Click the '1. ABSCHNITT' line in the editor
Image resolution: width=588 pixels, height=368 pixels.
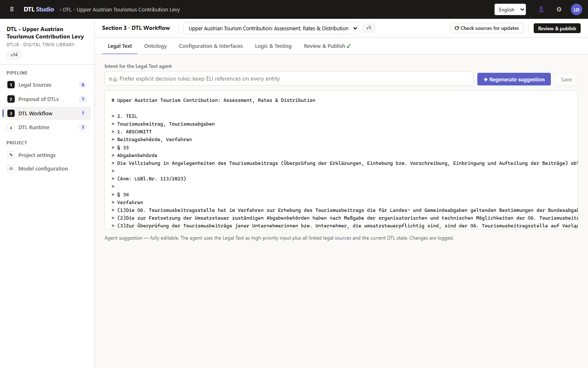[134, 132]
